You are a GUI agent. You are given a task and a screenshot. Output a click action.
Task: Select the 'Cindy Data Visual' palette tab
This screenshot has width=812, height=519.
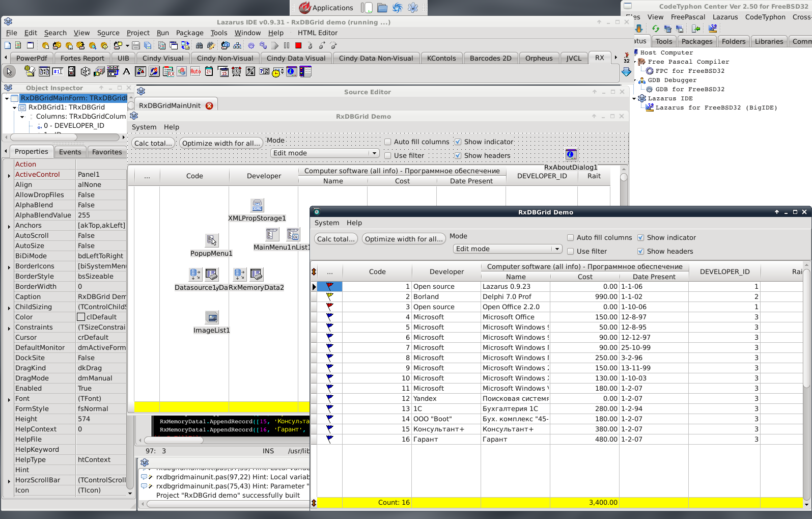point(296,58)
